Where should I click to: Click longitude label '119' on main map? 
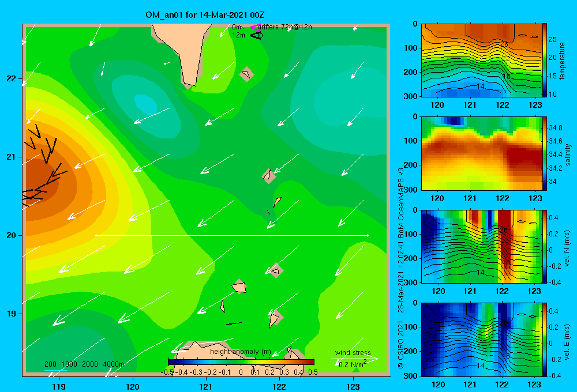[59, 386]
